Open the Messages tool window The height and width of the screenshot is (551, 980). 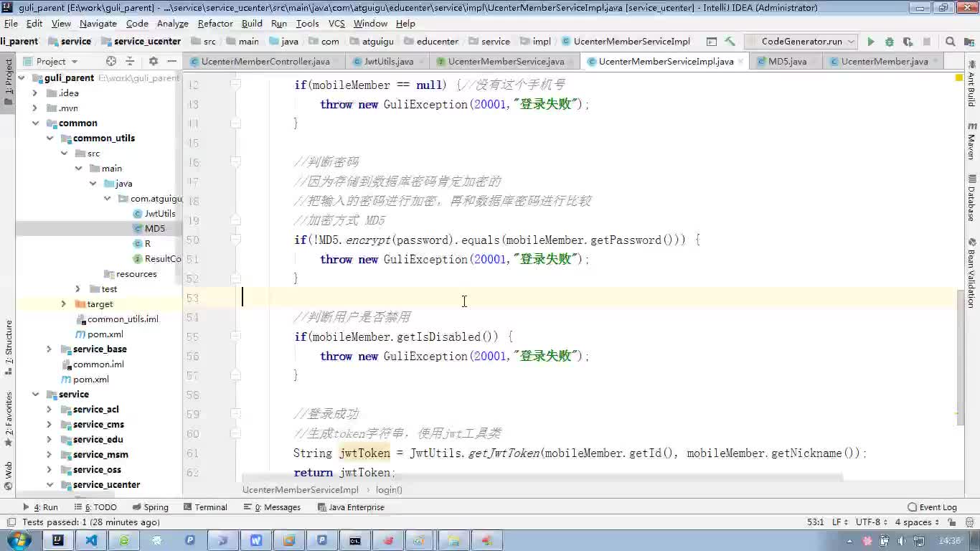[x=273, y=507]
